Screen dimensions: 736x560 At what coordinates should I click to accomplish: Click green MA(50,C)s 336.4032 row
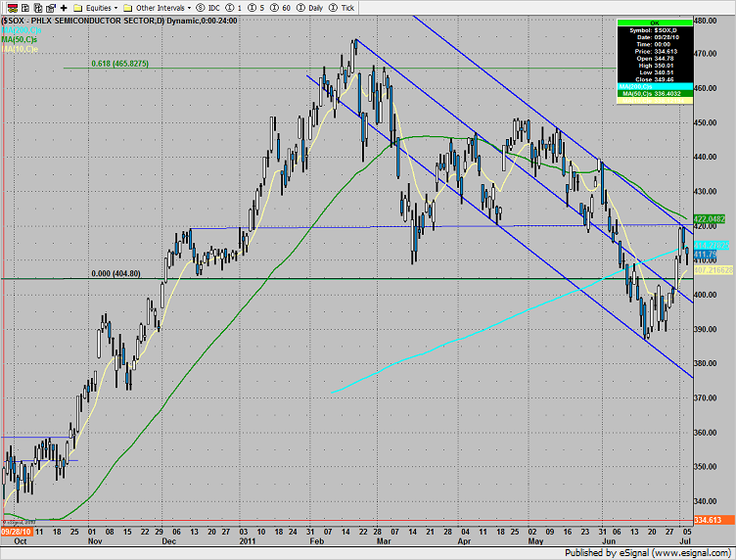click(x=655, y=94)
